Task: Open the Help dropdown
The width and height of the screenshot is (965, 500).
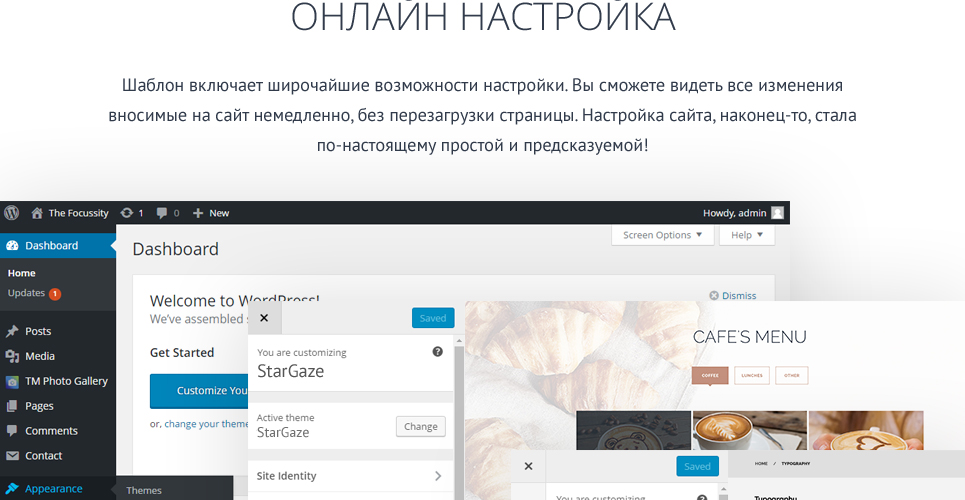Action: (747, 235)
